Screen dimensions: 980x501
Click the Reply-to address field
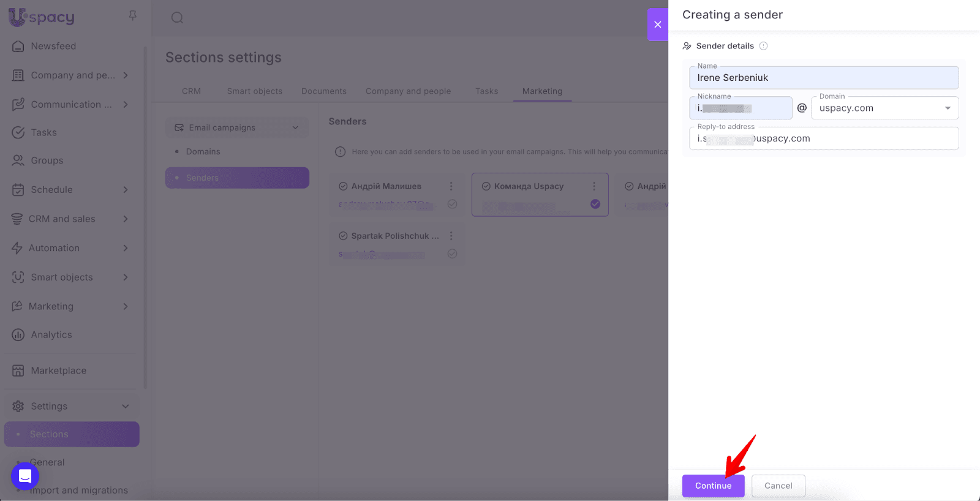click(x=823, y=139)
